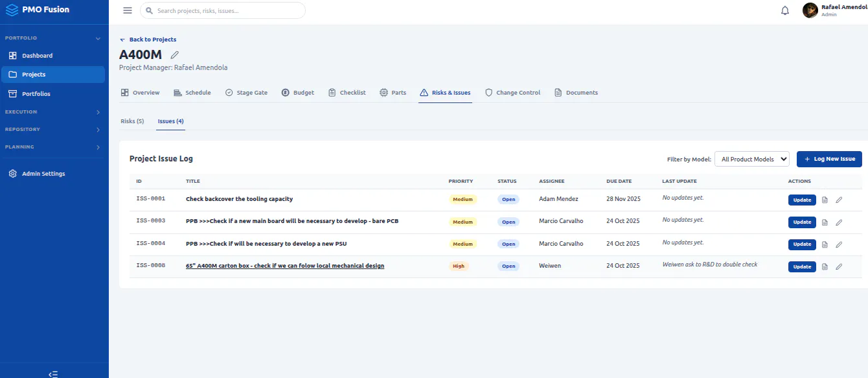This screenshot has width=868, height=378.
Task: Switch to the Overview tab
Action: click(140, 93)
